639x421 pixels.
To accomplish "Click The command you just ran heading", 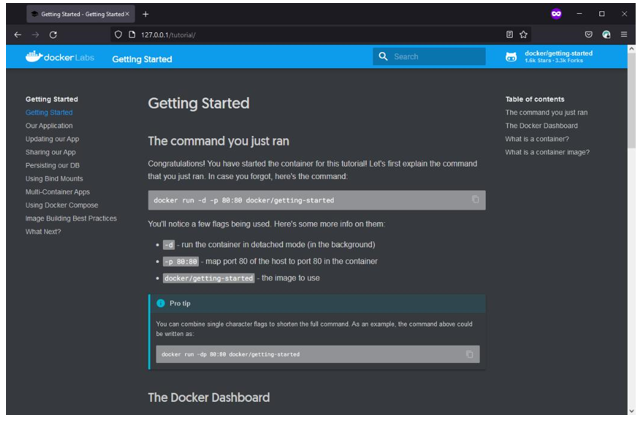I will 218,141.
